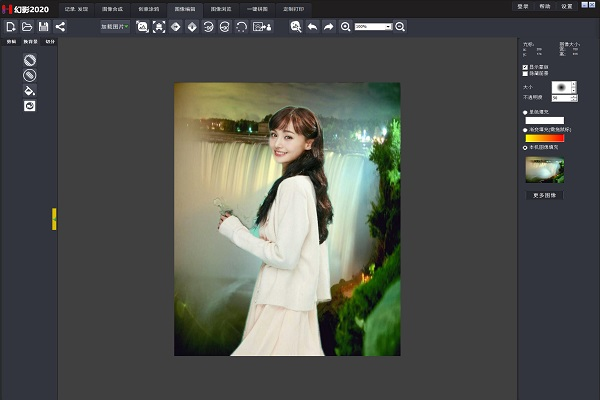The image size is (600, 400).
Task: Click the zoom out magnifier icon
Action: point(400,26)
